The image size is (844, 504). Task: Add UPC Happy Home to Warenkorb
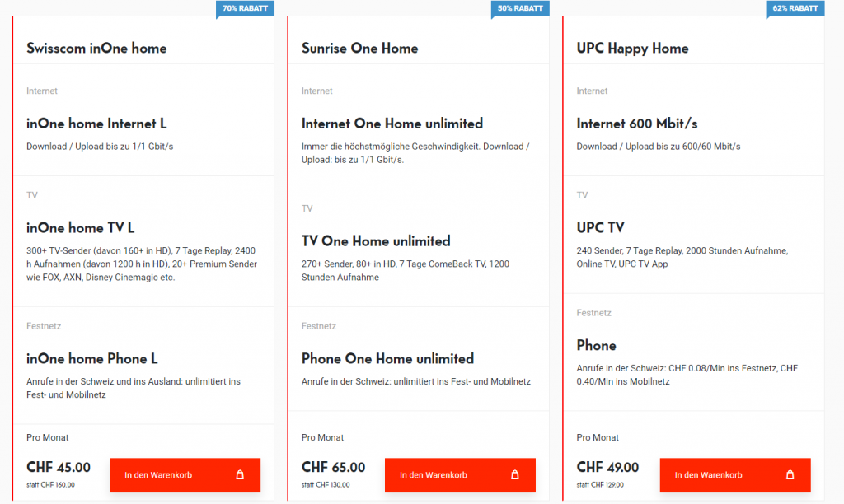pyautogui.click(x=735, y=475)
